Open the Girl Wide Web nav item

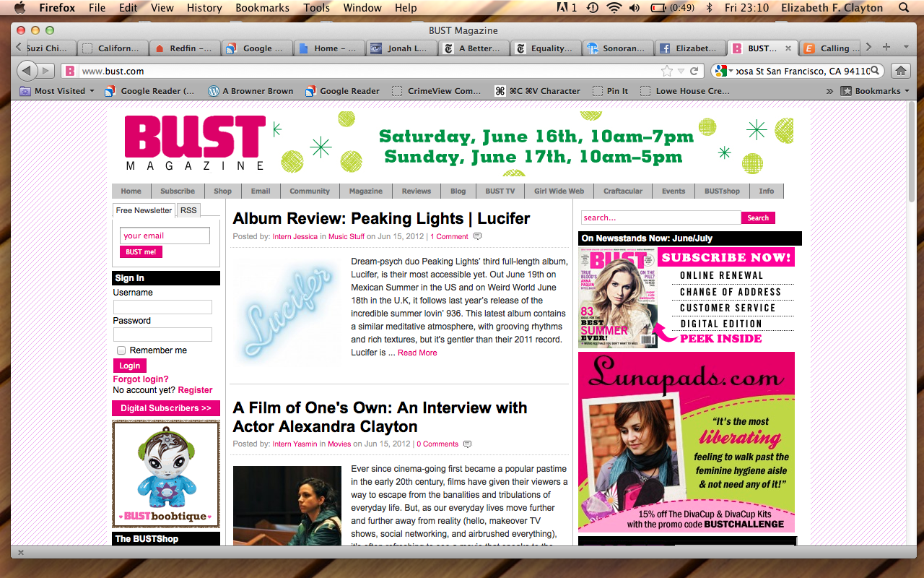[x=559, y=191]
